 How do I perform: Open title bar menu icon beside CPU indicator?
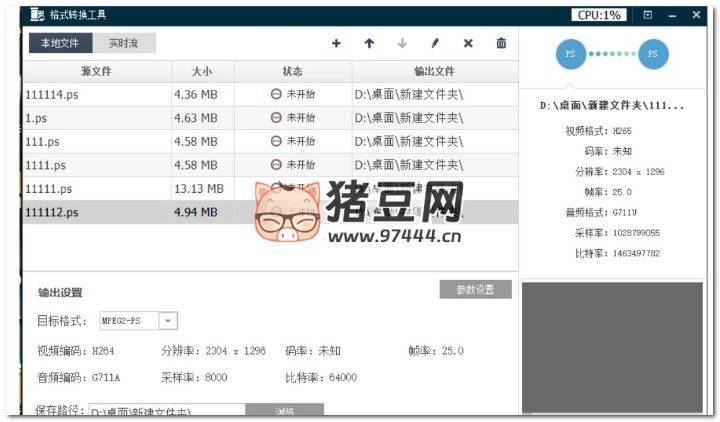648,15
